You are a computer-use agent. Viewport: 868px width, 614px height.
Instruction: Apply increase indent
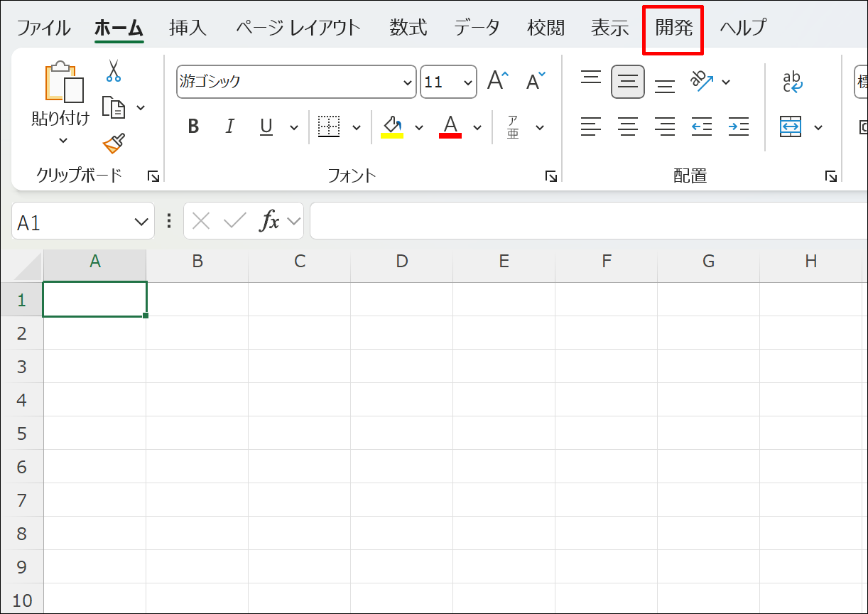738,126
